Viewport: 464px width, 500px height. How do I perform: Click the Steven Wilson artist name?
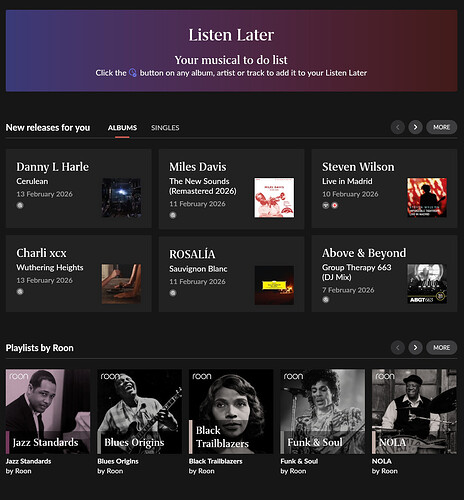358,167
